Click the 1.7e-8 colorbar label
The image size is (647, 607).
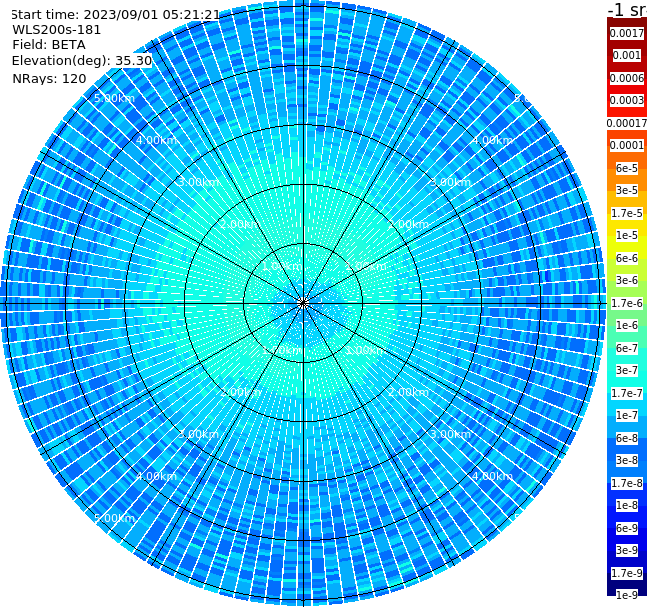pos(627,483)
